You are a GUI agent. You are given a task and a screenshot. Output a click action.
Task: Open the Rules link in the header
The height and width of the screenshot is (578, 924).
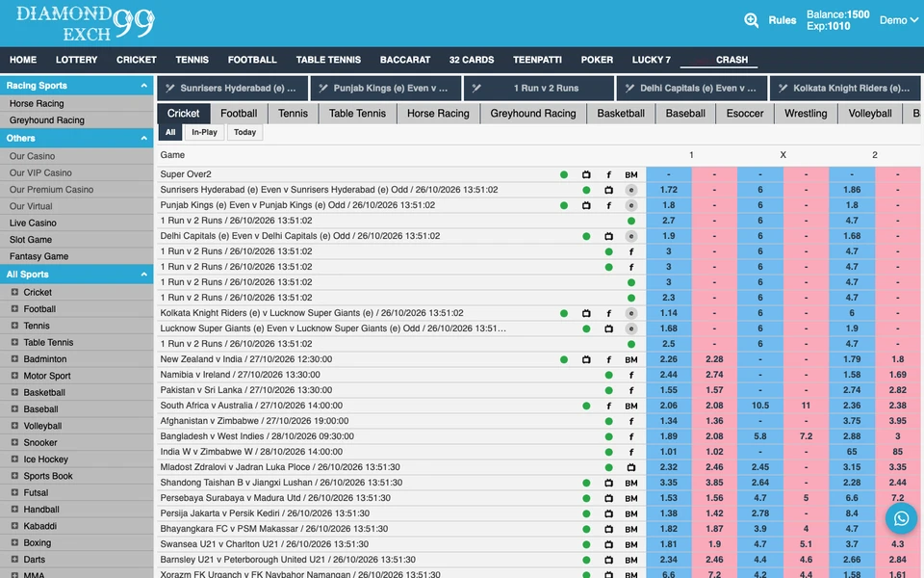[x=782, y=20]
